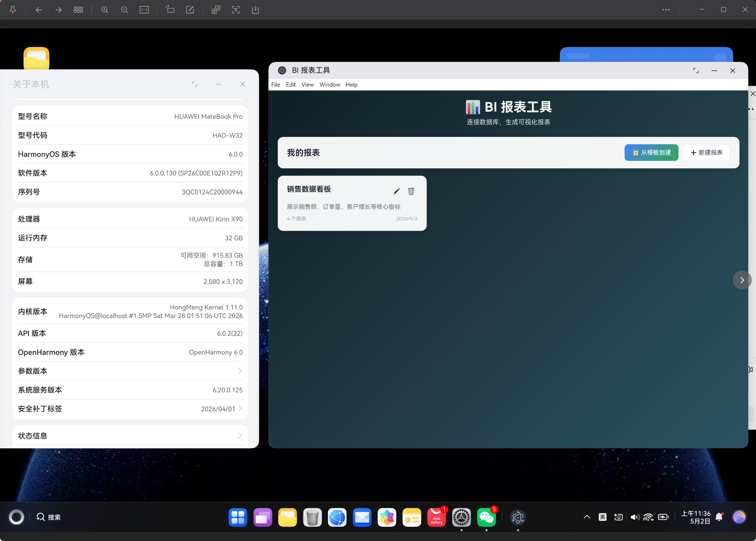
Task: Click the expand icon in BI 报表工具 title bar
Action: coord(696,71)
